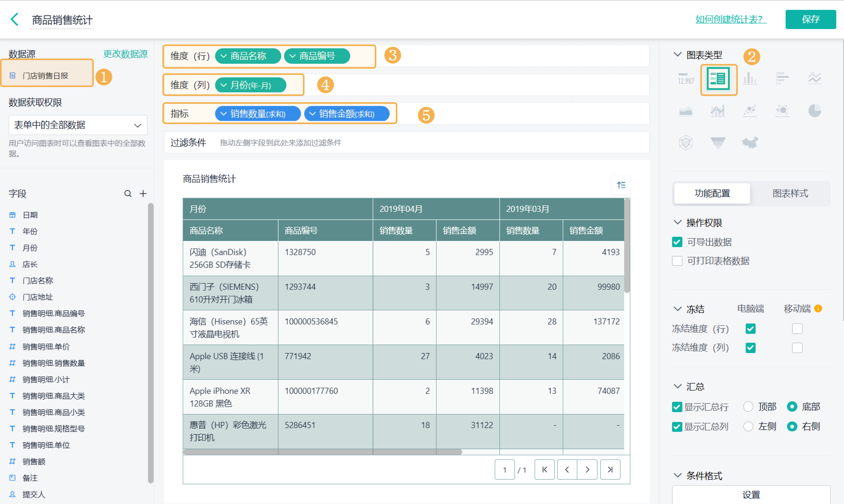Open 如何创建统计表? help link
This screenshot has width=844, height=504.
[731, 19]
